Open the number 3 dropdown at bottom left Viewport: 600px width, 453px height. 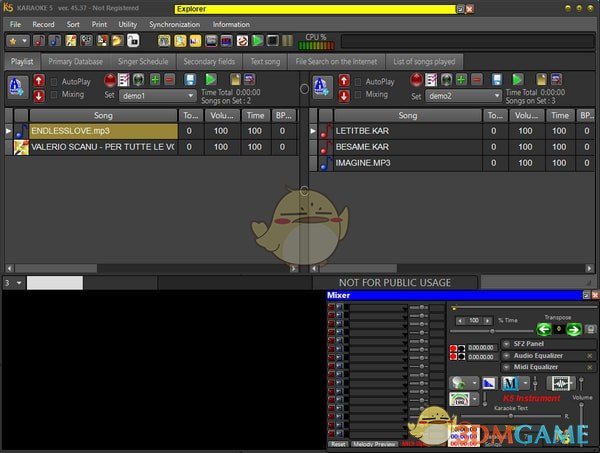pyautogui.click(x=19, y=283)
